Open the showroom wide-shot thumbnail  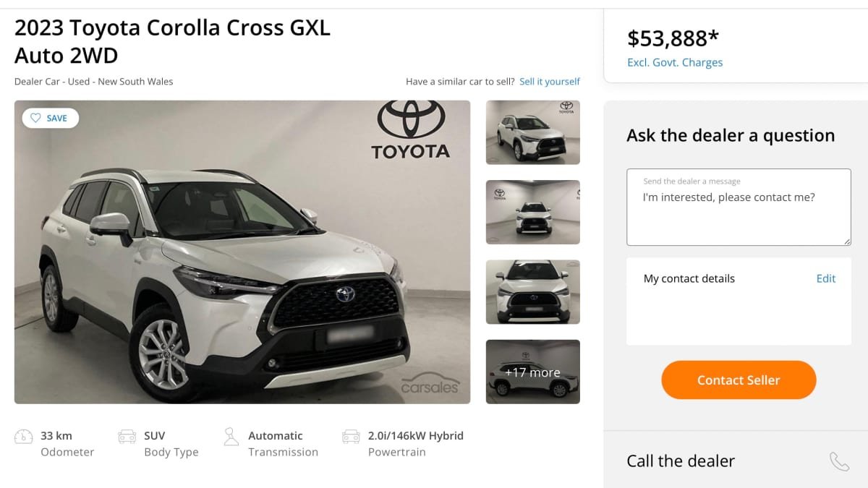point(532,212)
